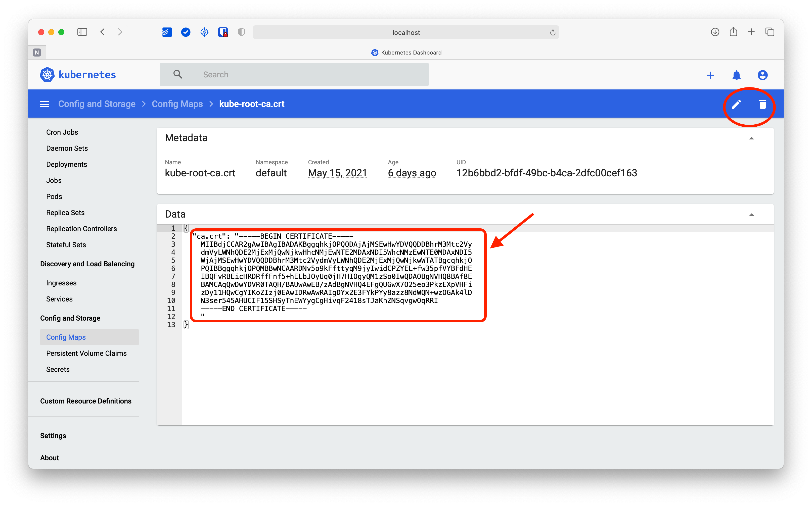Open Pods in sidebar
Viewport: 812px width, 506px height.
(54, 196)
